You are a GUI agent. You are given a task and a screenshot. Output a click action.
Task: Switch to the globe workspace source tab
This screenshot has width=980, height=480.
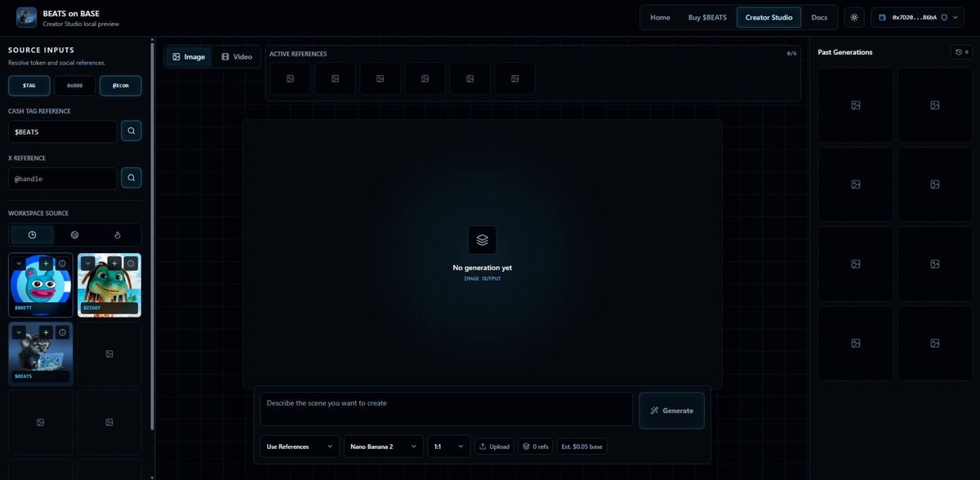coord(75,235)
